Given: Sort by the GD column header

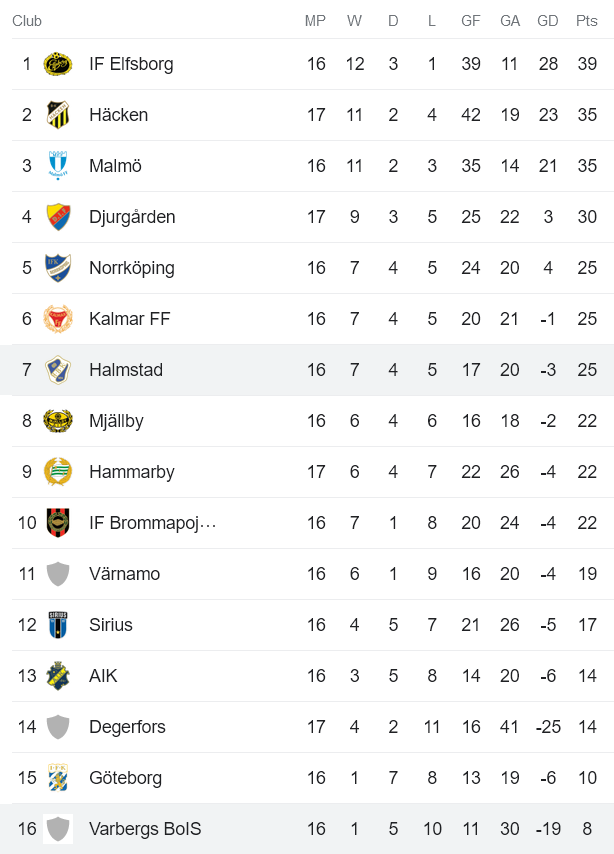Looking at the screenshot, I should [x=547, y=20].
